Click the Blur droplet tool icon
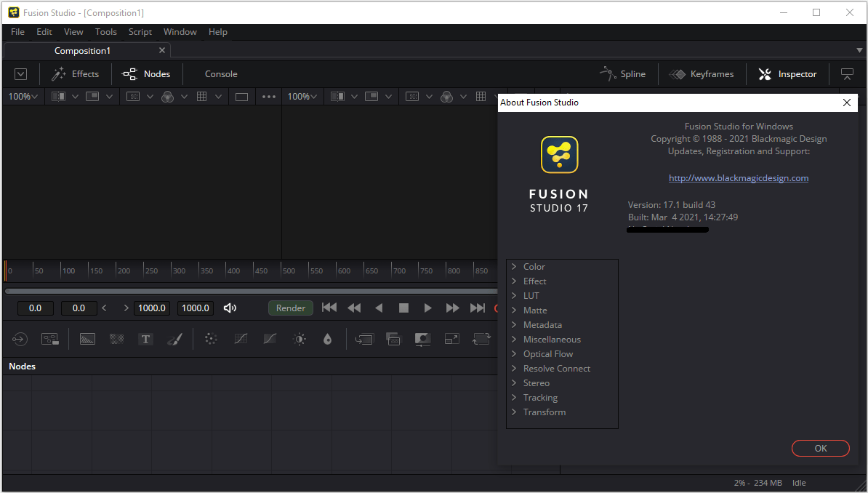 [x=327, y=339]
